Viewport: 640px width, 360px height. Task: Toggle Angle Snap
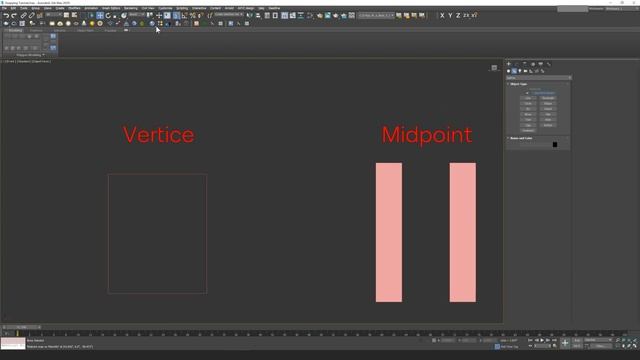(184, 16)
